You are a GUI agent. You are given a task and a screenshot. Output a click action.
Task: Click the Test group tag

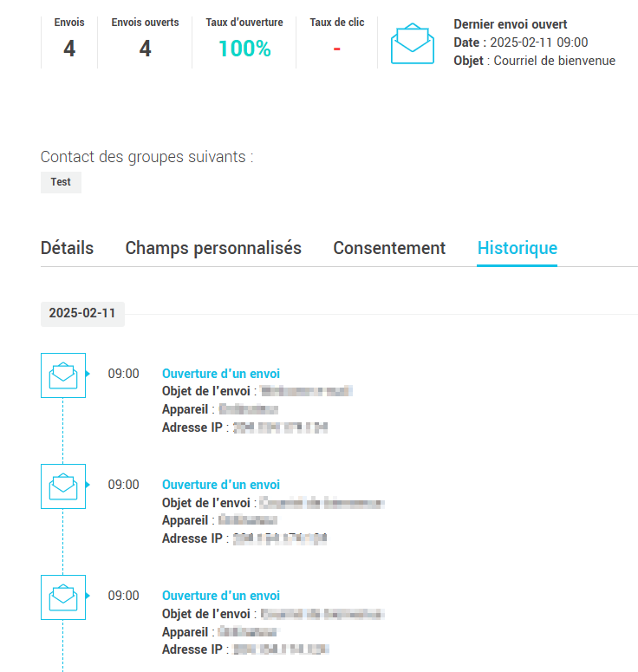click(61, 182)
